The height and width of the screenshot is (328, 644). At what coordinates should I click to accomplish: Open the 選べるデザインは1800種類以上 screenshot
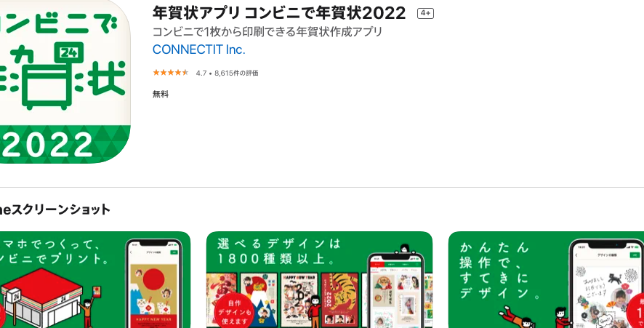point(319,279)
